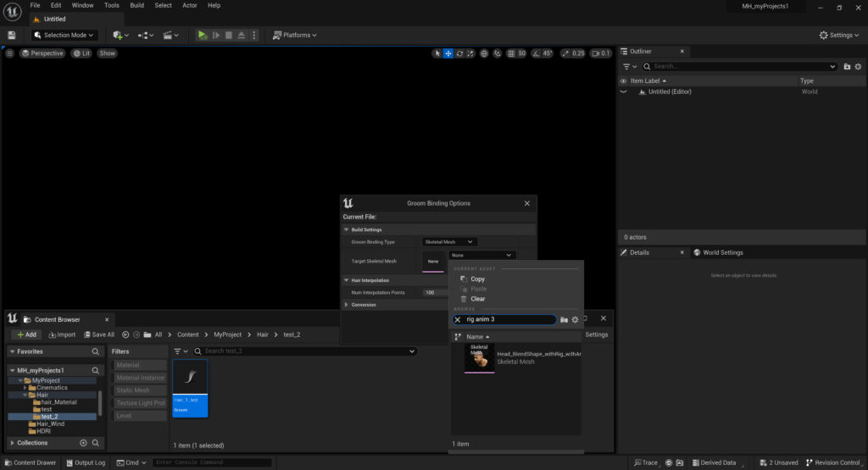Click the Save All button

98,335
